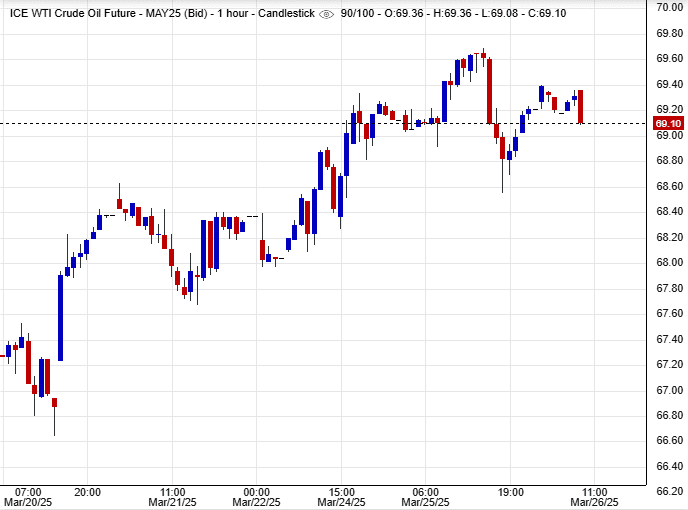Click the Mar/22/25 00:00 time label
This screenshot has width=688, height=510.
click(x=258, y=497)
